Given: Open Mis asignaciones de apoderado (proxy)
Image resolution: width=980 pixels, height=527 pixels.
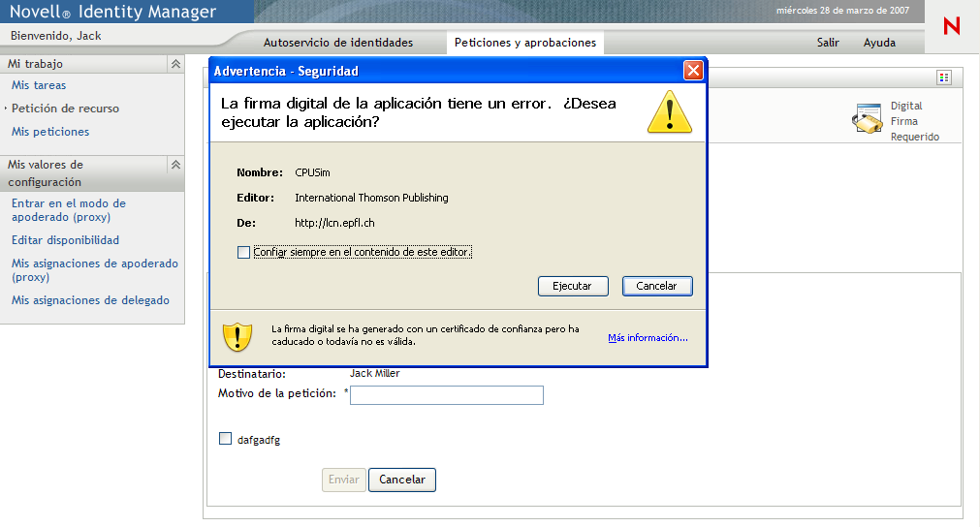Looking at the screenshot, I should click(x=94, y=269).
